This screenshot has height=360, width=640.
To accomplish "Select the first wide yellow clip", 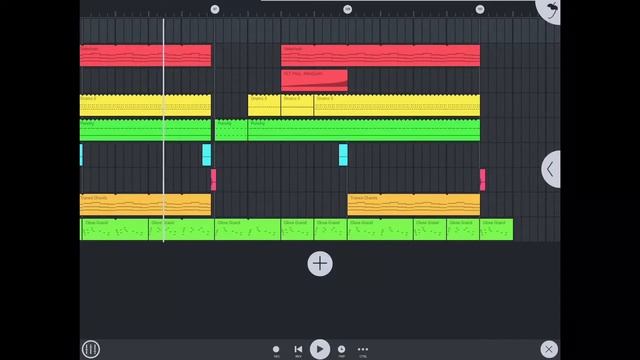I will pyautogui.click(x=146, y=105).
